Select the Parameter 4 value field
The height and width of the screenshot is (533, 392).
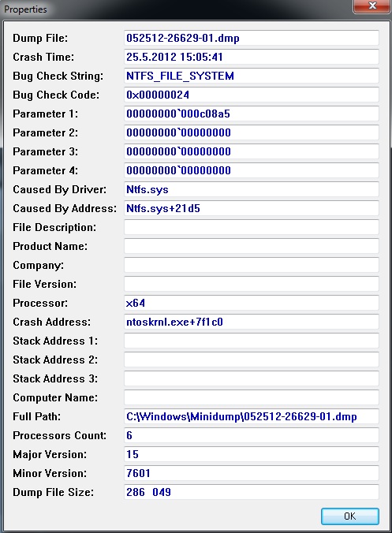252,170
